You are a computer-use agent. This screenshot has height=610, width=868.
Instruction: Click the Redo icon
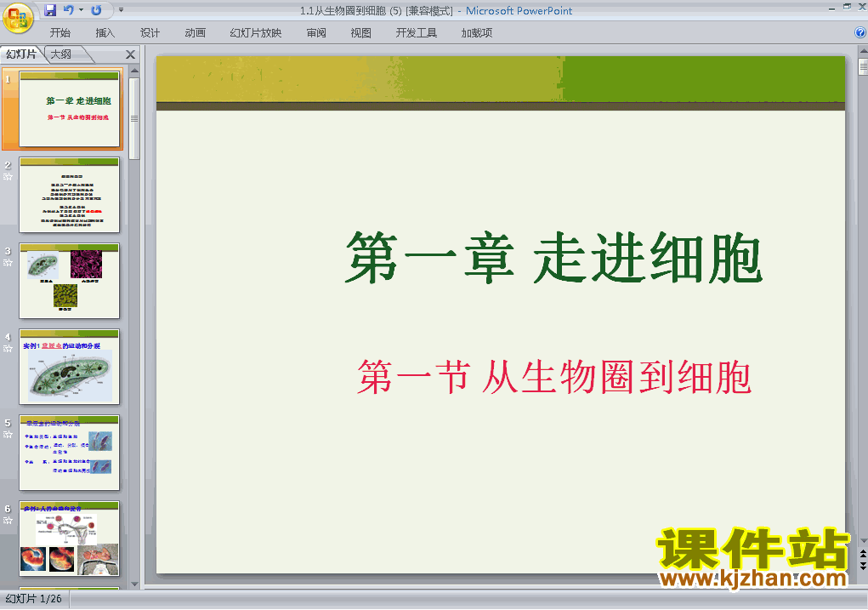pyautogui.click(x=96, y=10)
